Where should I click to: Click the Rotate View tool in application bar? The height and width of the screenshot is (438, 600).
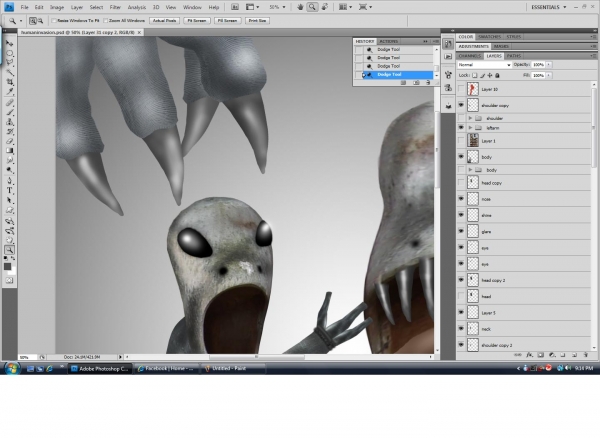pyautogui.click(x=325, y=7)
